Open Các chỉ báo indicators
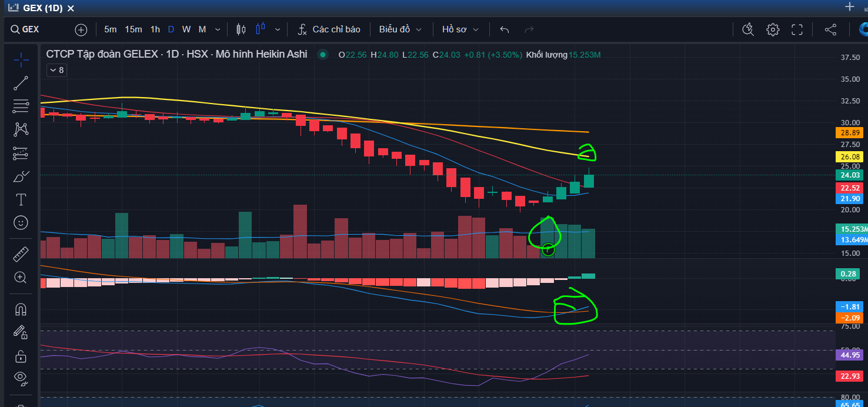 click(x=329, y=29)
